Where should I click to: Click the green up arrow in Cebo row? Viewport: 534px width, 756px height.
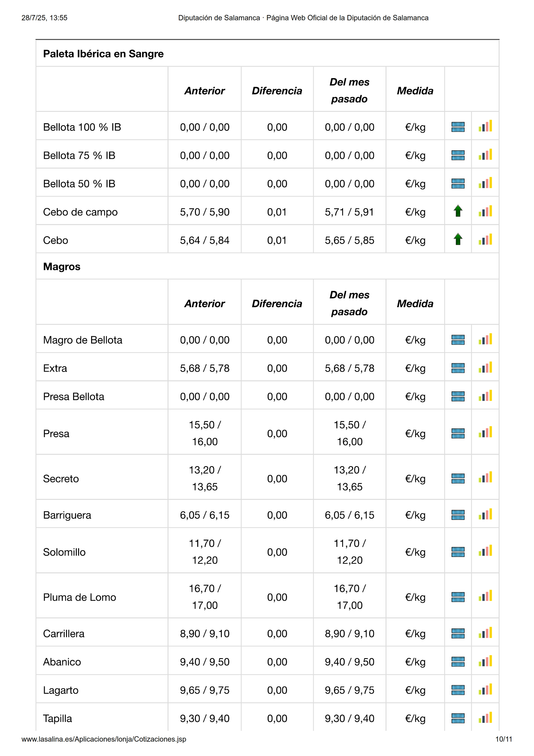[x=458, y=239]
